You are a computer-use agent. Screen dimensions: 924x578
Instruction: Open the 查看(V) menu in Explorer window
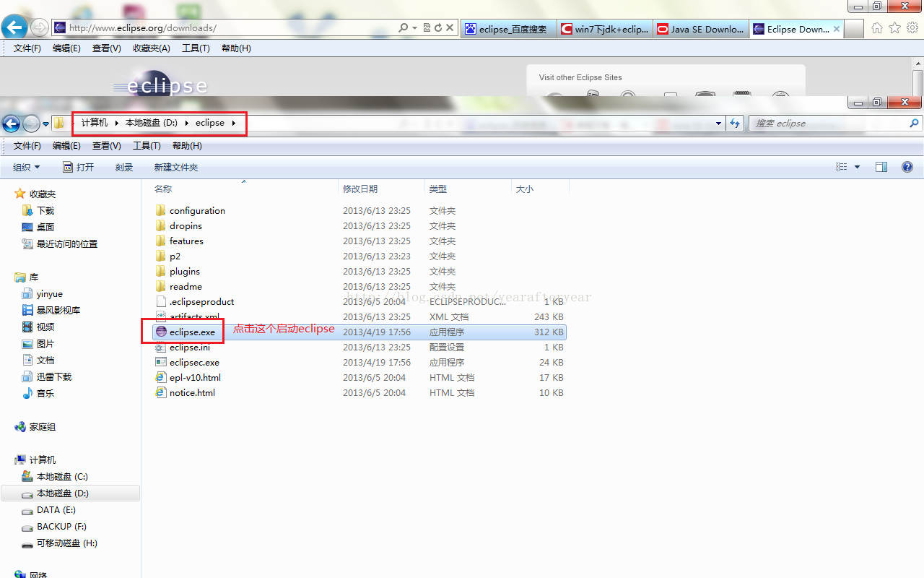click(x=106, y=146)
